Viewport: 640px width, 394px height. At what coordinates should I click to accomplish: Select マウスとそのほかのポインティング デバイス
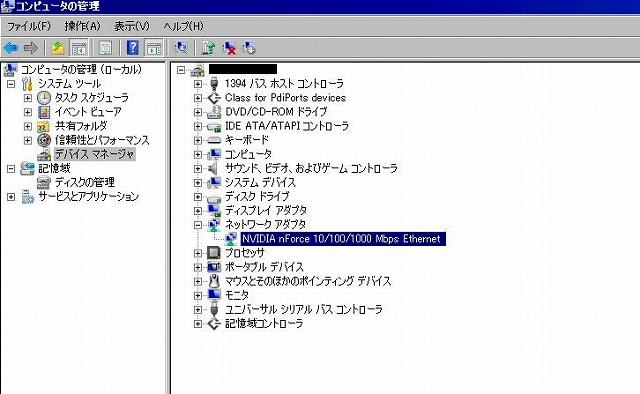[308, 281]
